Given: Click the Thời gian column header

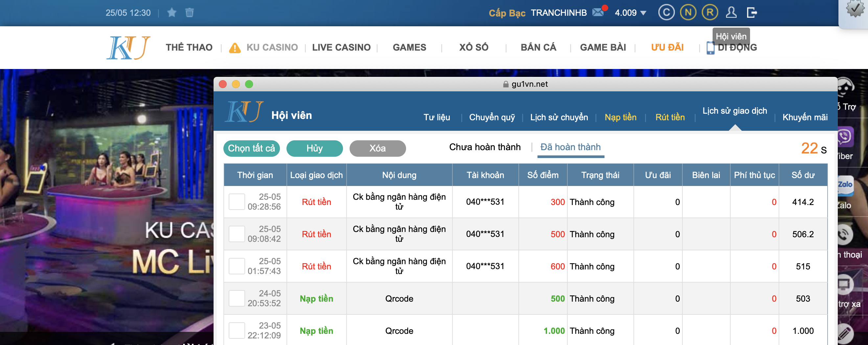Looking at the screenshot, I should [x=255, y=175].
